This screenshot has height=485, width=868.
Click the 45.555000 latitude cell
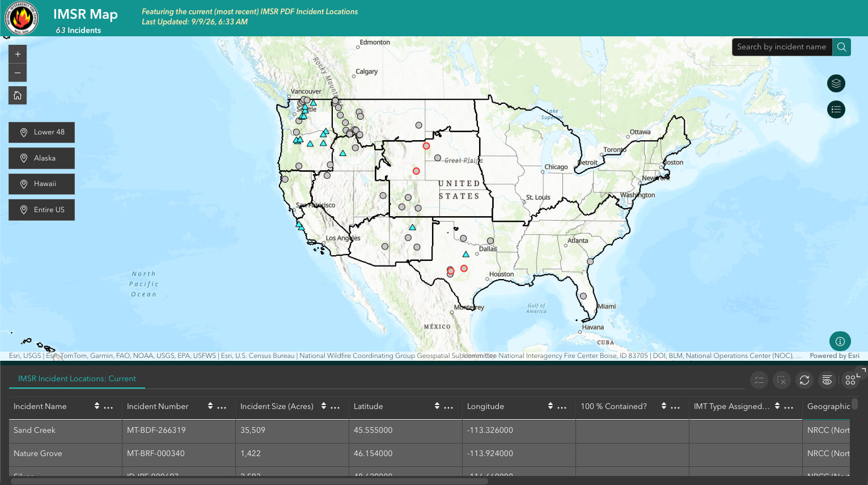[x=406, y=430]
